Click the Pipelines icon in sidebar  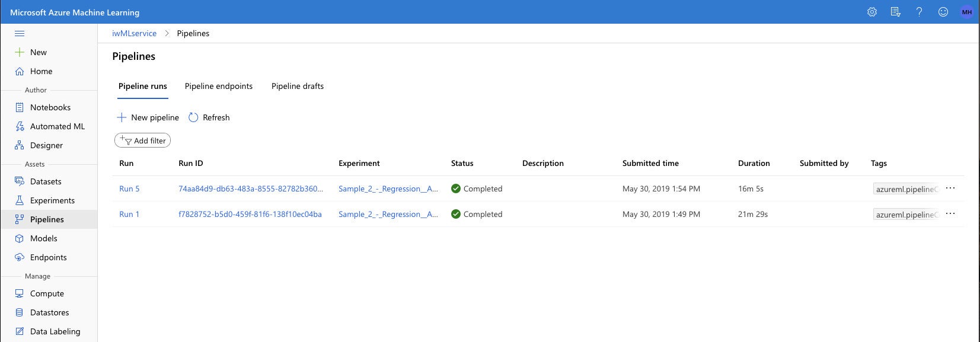pos(20,219)
